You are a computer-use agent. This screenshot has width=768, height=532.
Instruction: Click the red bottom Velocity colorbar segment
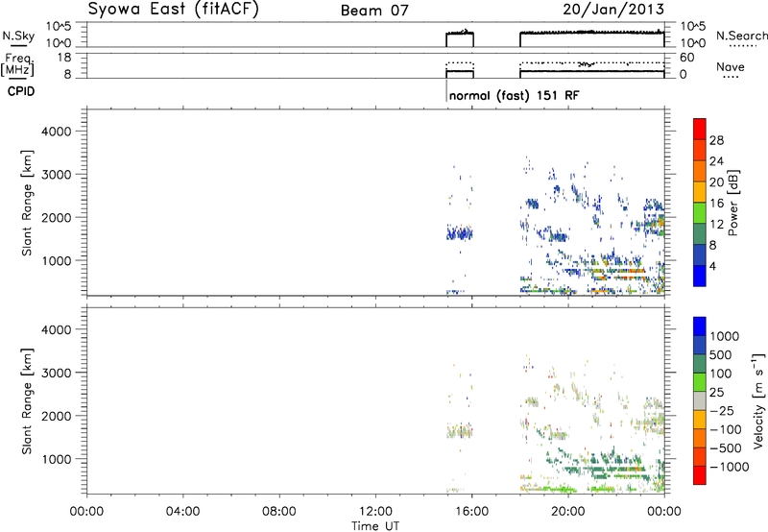tap(700, 475)
